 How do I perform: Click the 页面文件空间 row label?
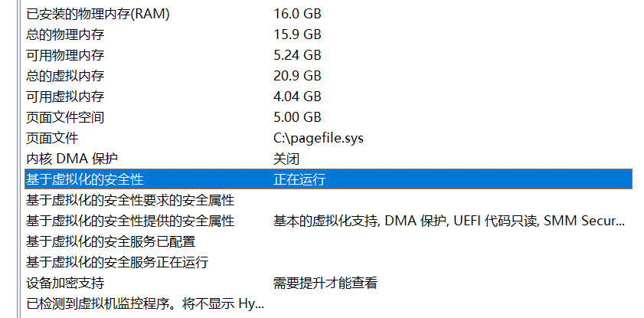coord(65,117)
